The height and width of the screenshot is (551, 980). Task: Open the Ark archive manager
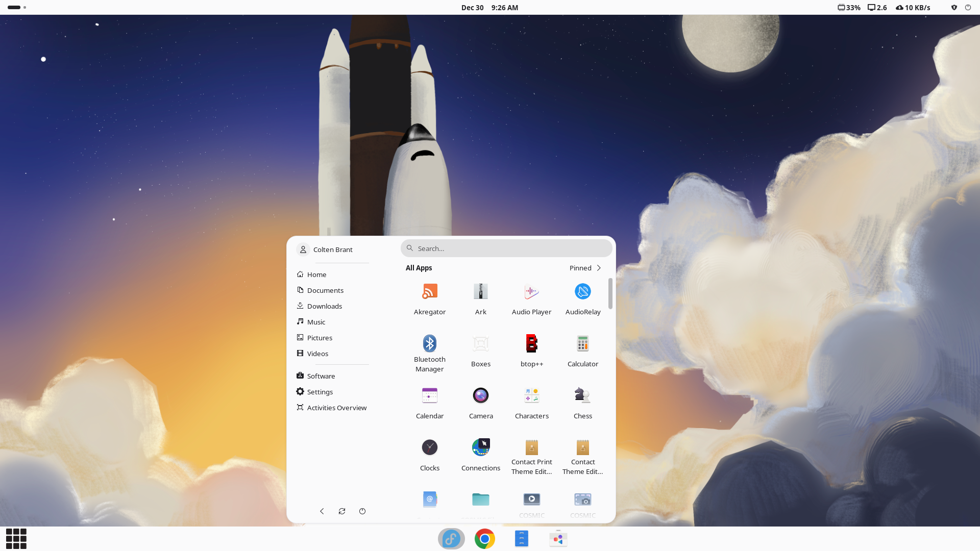click(x=480, y=298)
